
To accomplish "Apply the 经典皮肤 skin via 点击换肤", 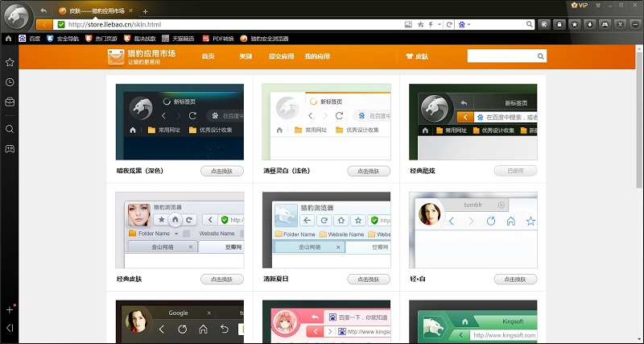I will (222, 279).
